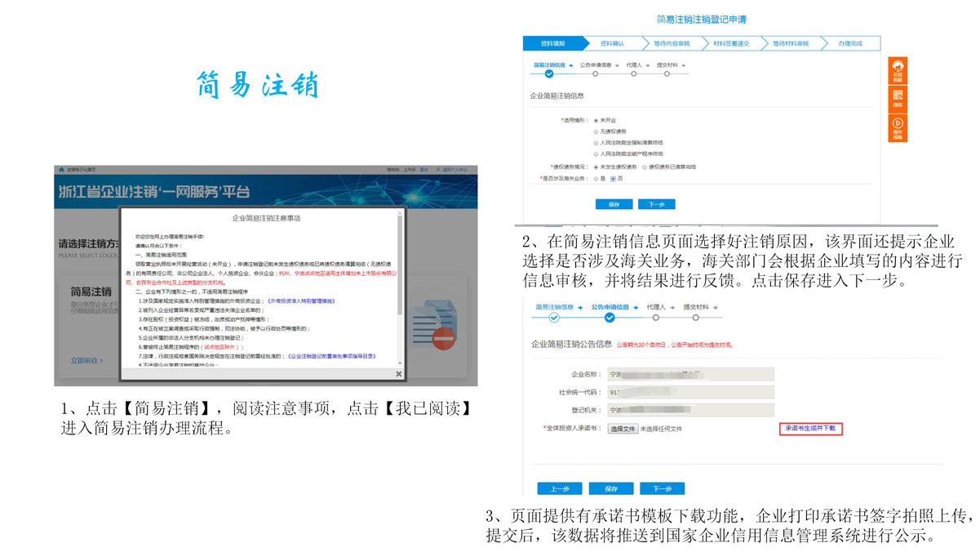This screenshot has height=552, width=980.
Task: Click the 在线客服 online support icon
Action: (x=898, y=69)
